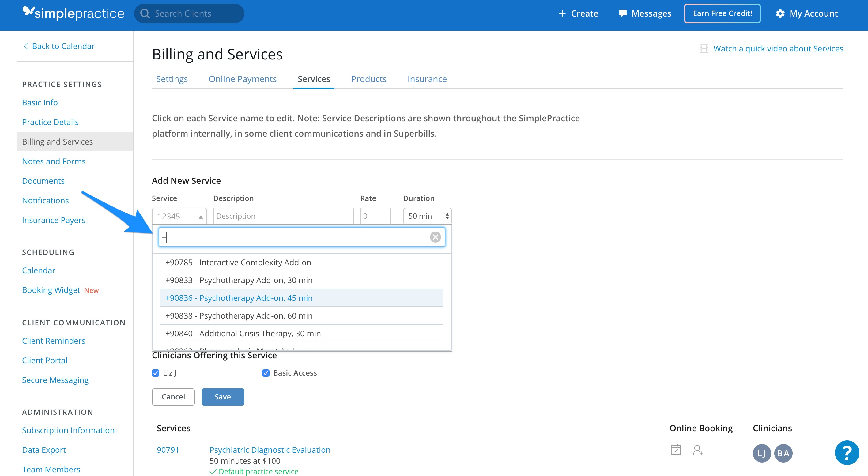The width and height of the screenshot is (868, 476).
Task: Select Billing and Services in sidebar
Action: point(75,142)
